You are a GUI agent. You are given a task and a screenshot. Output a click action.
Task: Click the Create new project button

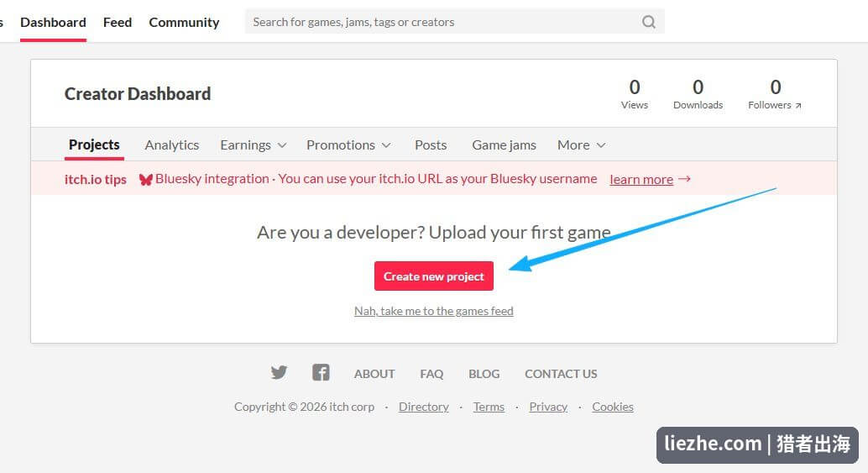434,276
